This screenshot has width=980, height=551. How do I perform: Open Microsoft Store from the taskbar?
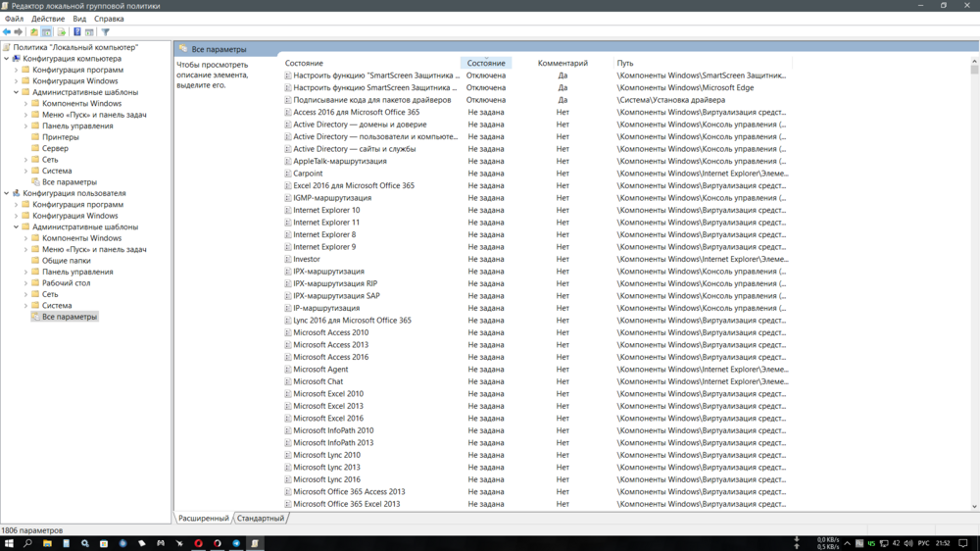104,543
